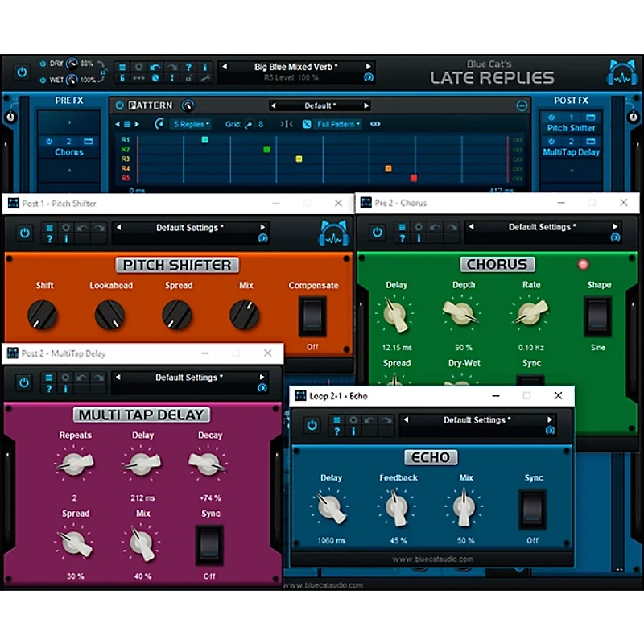Click the dry/wet link lock icon

coord(103,72)
